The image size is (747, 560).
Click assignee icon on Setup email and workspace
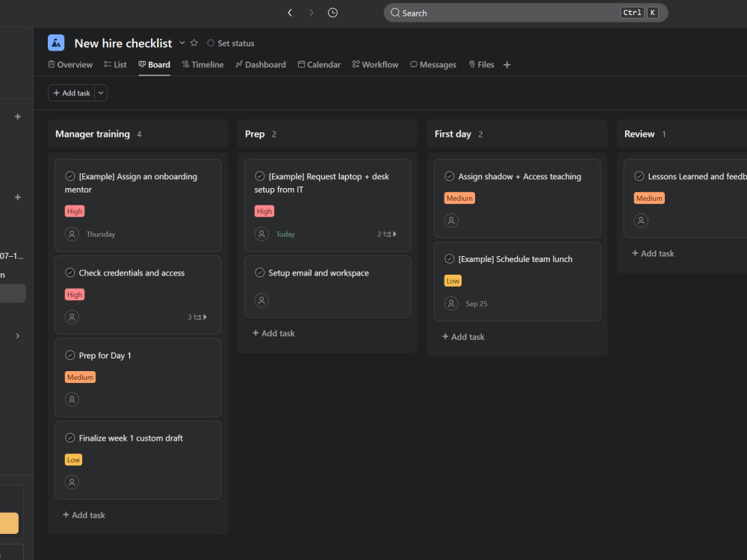point(261,300)
